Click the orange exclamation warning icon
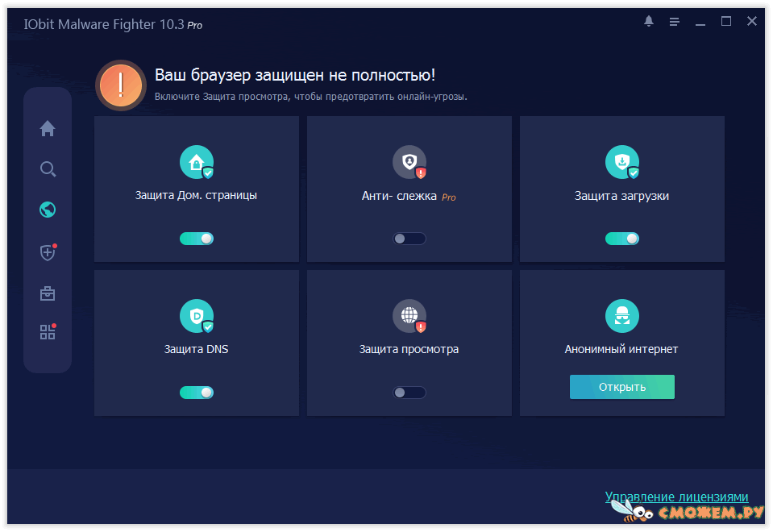Image resolution: width=773 pixels, height=532 pixels. [121, 85]
